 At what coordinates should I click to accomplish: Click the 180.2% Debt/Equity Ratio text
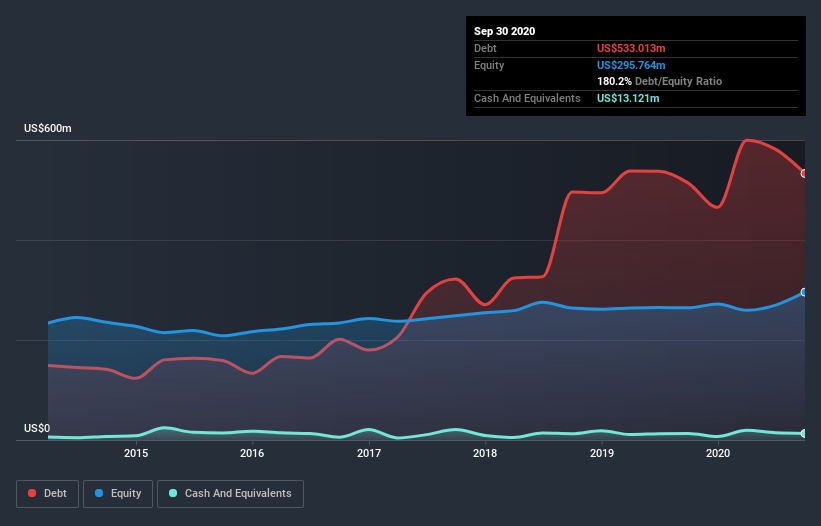(659, 81)
